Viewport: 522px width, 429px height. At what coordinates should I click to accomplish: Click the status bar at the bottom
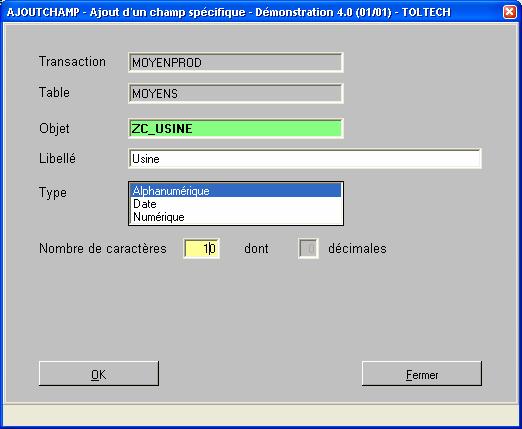click(x=261, y=414)
